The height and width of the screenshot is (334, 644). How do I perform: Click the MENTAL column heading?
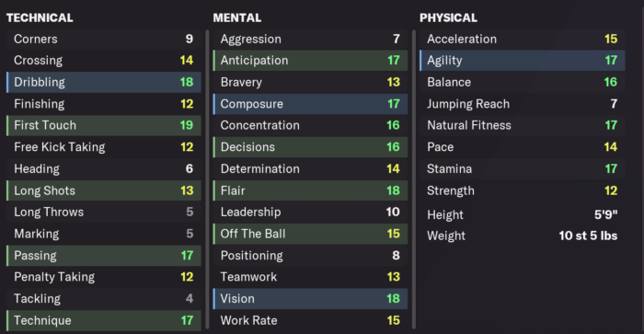pos(237,17)
